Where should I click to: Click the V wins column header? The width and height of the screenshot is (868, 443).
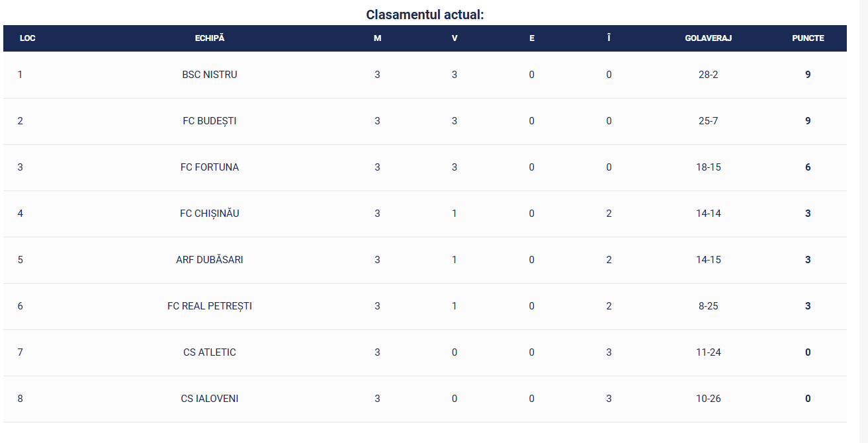[455, 38]
